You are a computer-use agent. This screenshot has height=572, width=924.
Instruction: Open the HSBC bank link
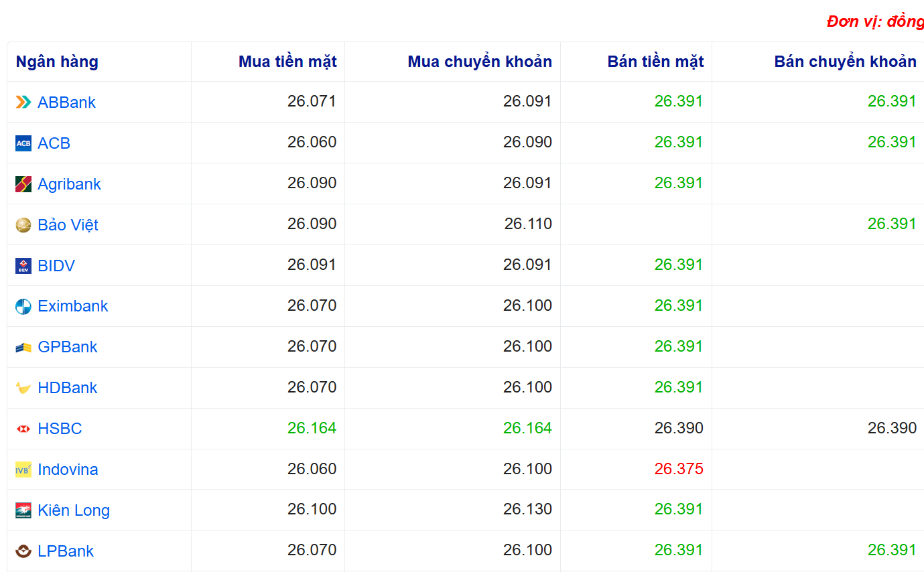pos(60,429)
